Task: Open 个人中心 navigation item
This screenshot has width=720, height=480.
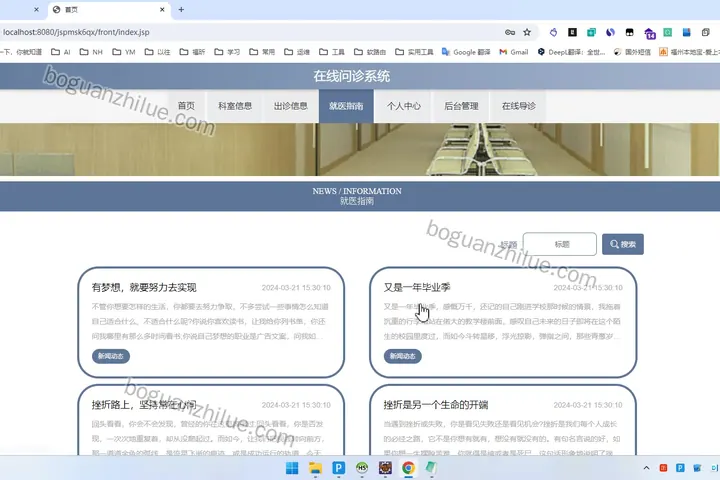Action: click(x=403, y=106)
